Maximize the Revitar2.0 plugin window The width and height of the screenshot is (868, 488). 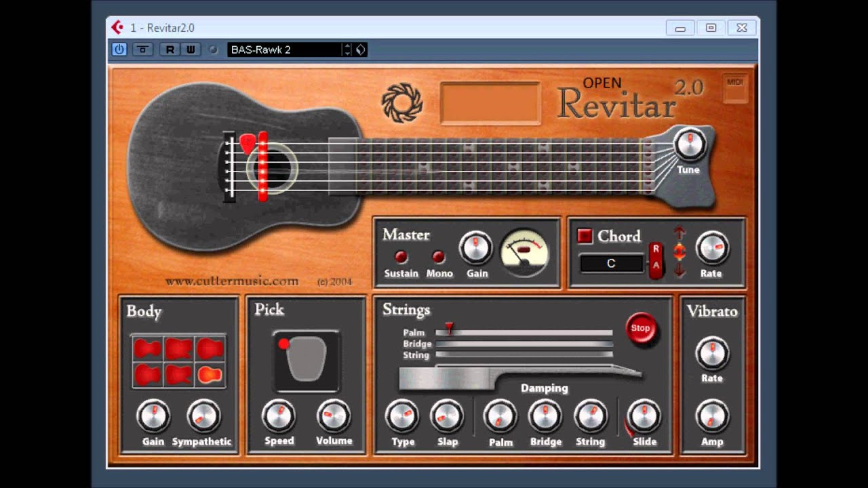(711, 28)
